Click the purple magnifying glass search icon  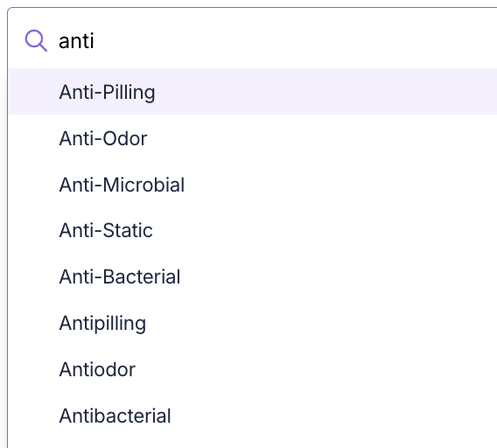coord(36,40)
